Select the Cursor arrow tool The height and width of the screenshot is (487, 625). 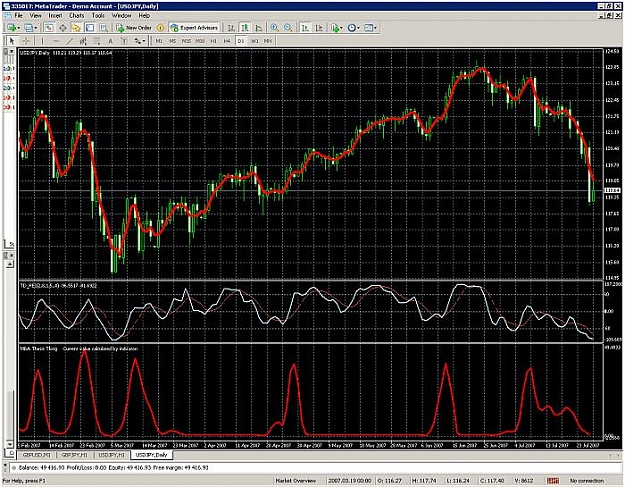[x=12, y=41]
